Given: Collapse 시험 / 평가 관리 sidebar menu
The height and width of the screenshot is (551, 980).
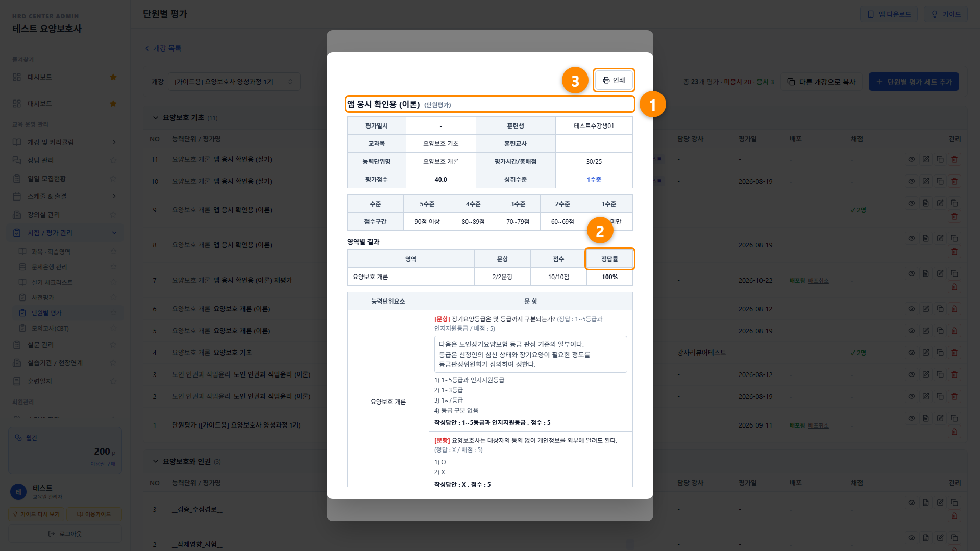Looking at the screenshot, I should (x=65, y=233).
